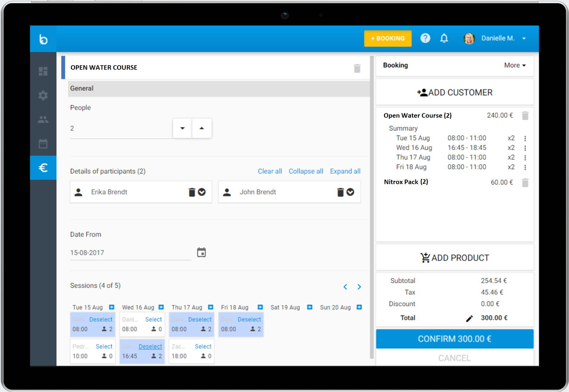Open the help question mark icon
Image resolution: width=569 pixels, height=392 pixels.
[x=425, y=38]
